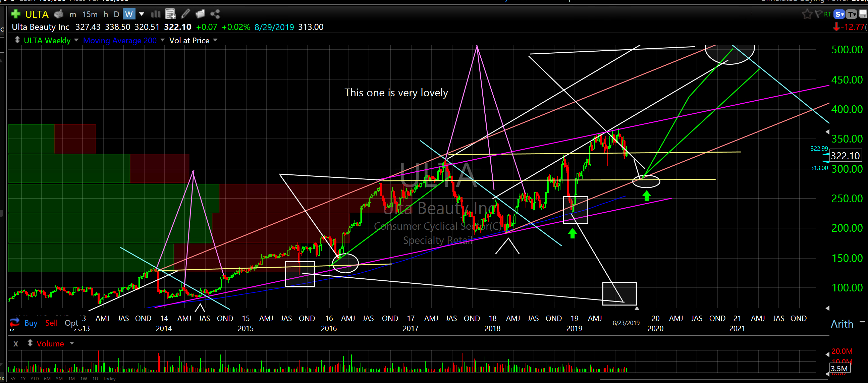Click the red Sell link
This screenshot has width=868, height=383.
click(51, 323)
